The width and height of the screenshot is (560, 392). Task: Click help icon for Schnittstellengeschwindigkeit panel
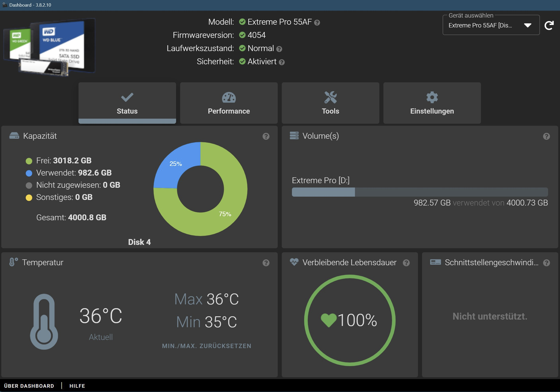(x=546, y=263)
